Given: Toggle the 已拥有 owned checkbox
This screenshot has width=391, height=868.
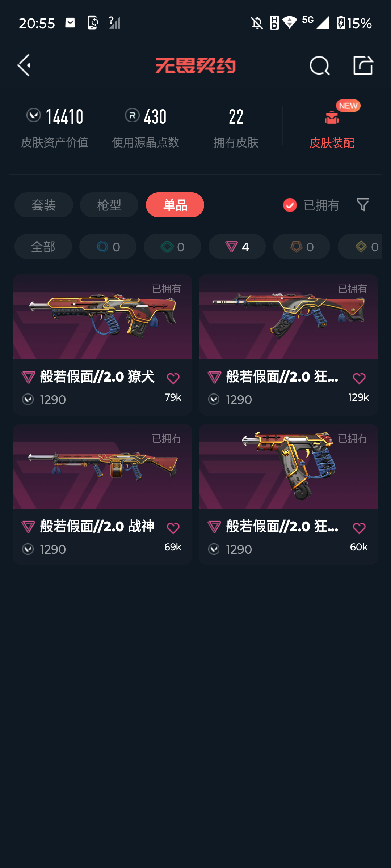Looking at the screenshot, I should 290,205.
